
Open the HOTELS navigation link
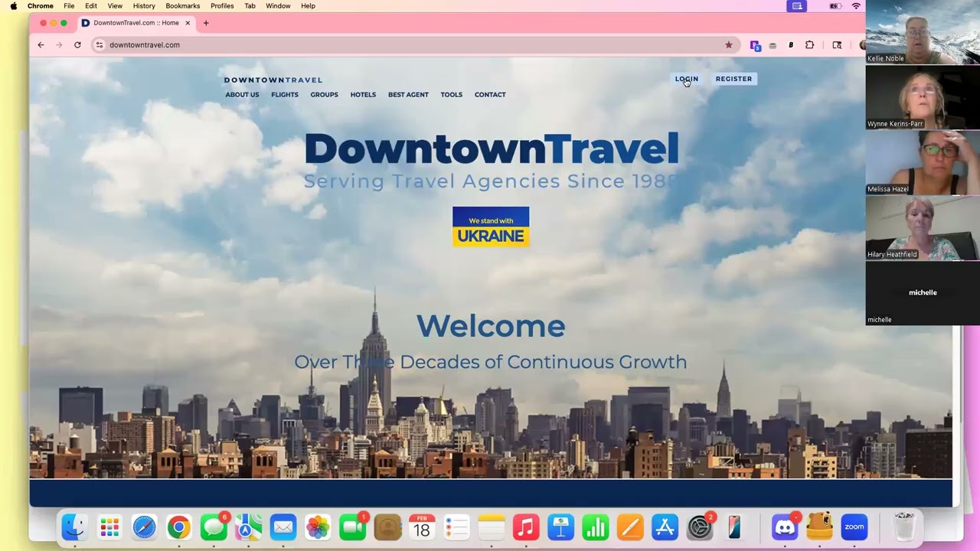point(363,95)
